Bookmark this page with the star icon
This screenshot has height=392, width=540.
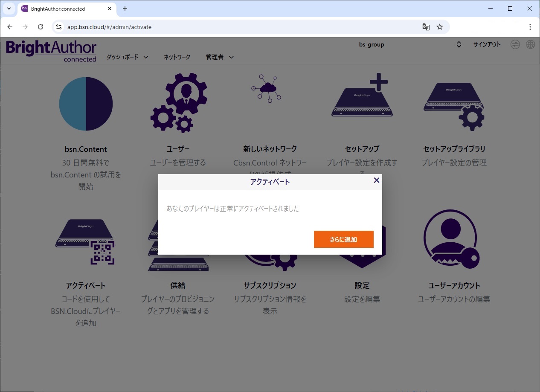point(440,27)
